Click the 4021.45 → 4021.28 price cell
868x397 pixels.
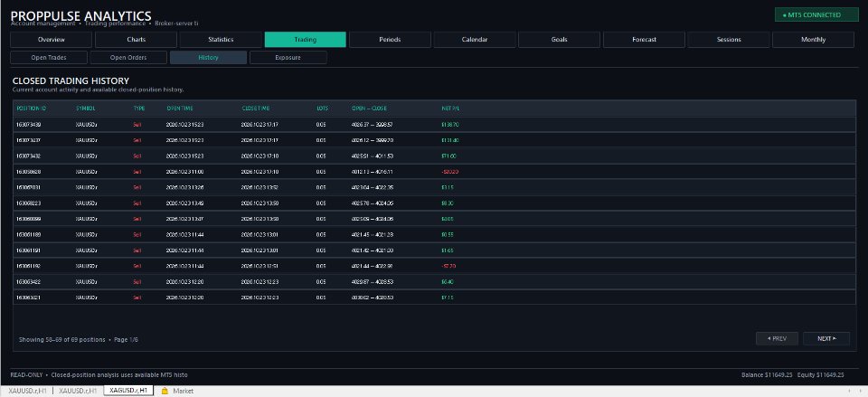(x=372, y=235)
